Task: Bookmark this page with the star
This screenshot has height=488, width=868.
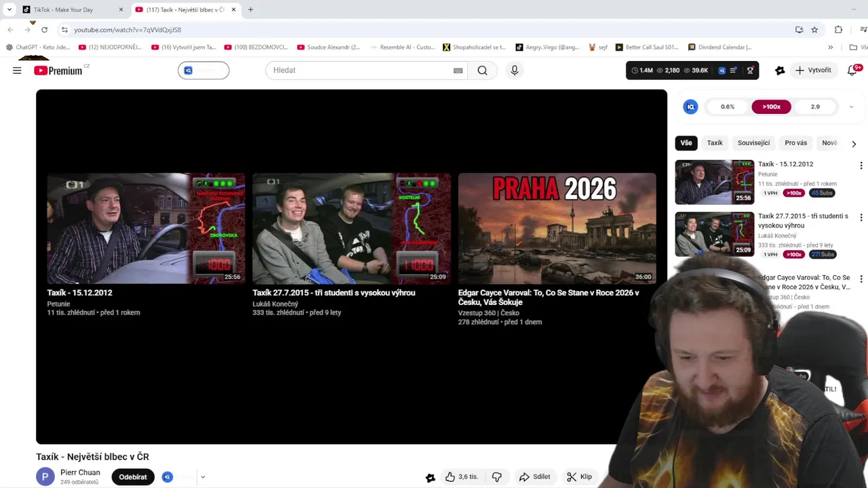Action: (814, 30)
